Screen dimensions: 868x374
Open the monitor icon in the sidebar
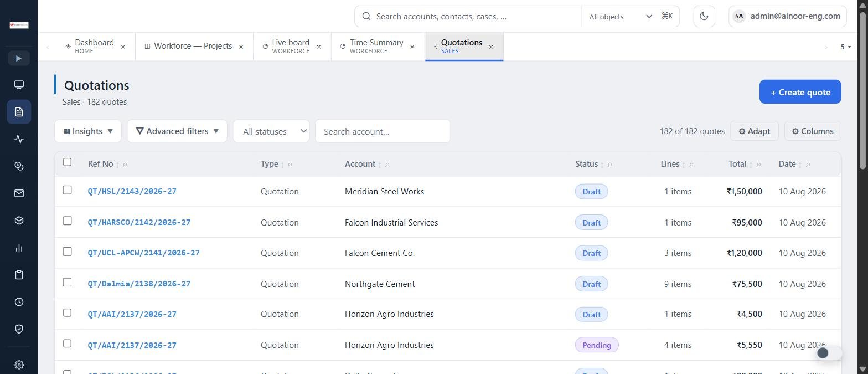(19, 85)
